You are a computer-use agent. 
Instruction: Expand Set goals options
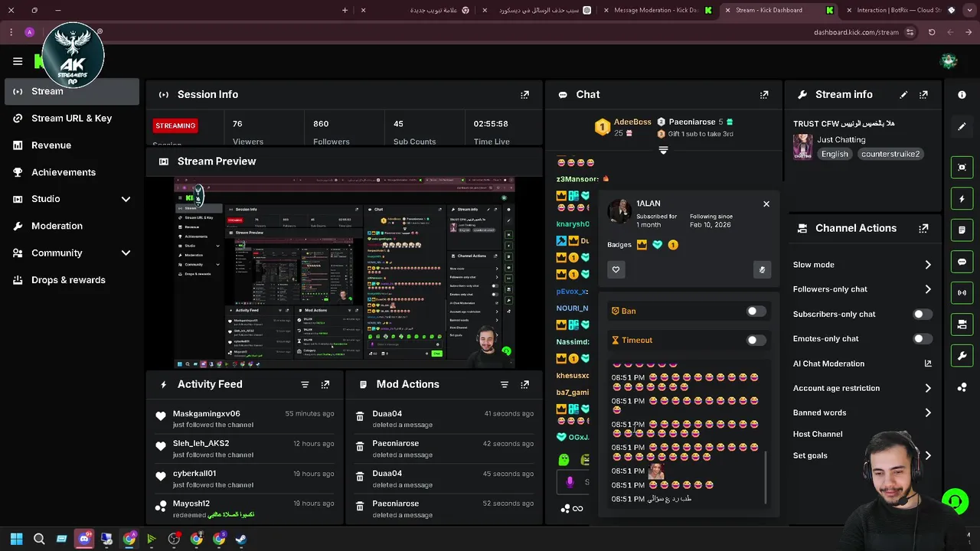928,456
